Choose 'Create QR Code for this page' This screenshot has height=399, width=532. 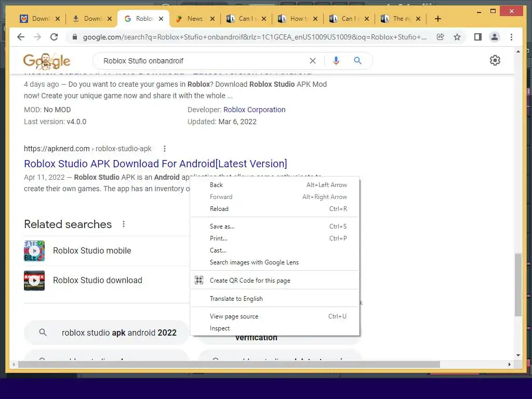[275, 280]
